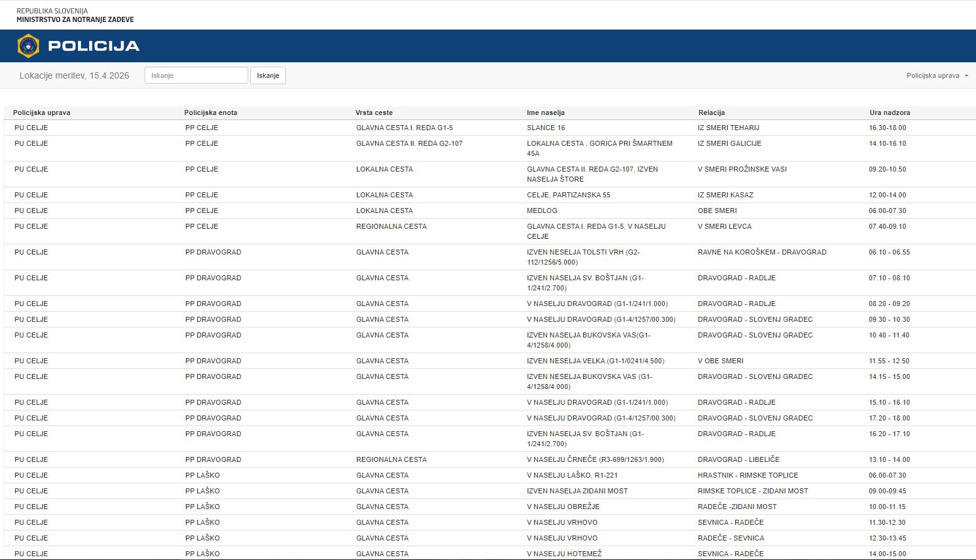Click the Policija badge logo icon
976x560 pixels.
pos(28,46)
